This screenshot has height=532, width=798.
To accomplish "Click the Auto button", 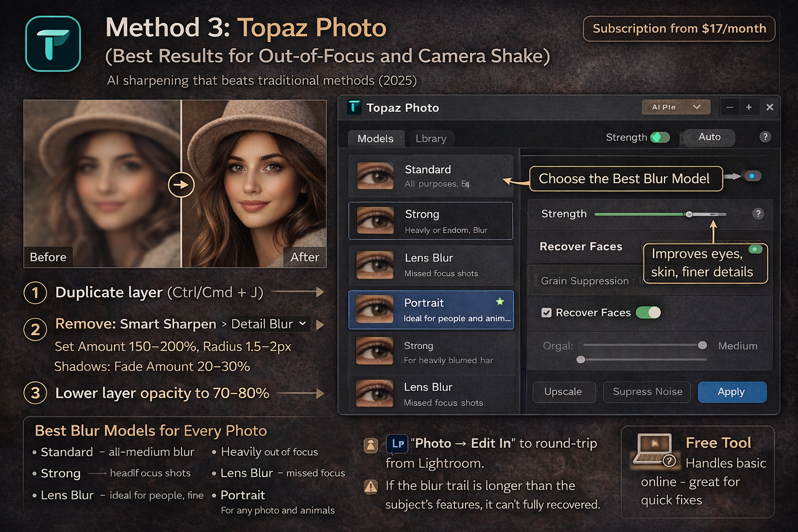I will coord(709,137).
